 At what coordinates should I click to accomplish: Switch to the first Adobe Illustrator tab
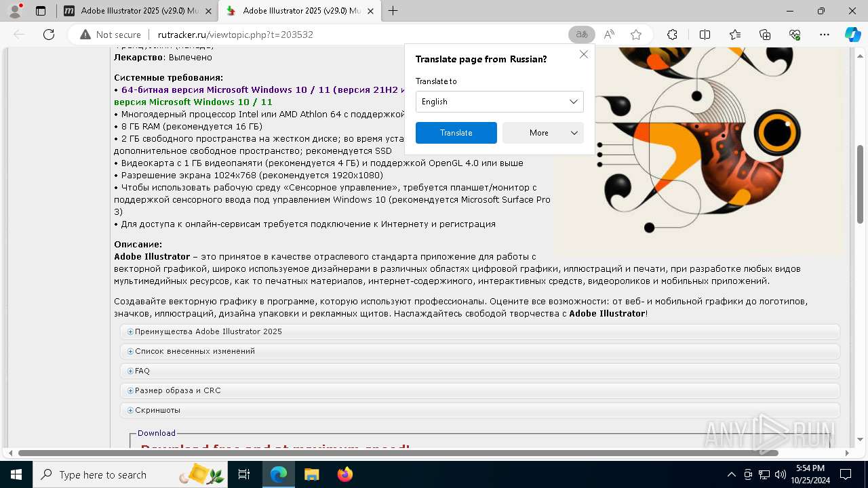139,11
